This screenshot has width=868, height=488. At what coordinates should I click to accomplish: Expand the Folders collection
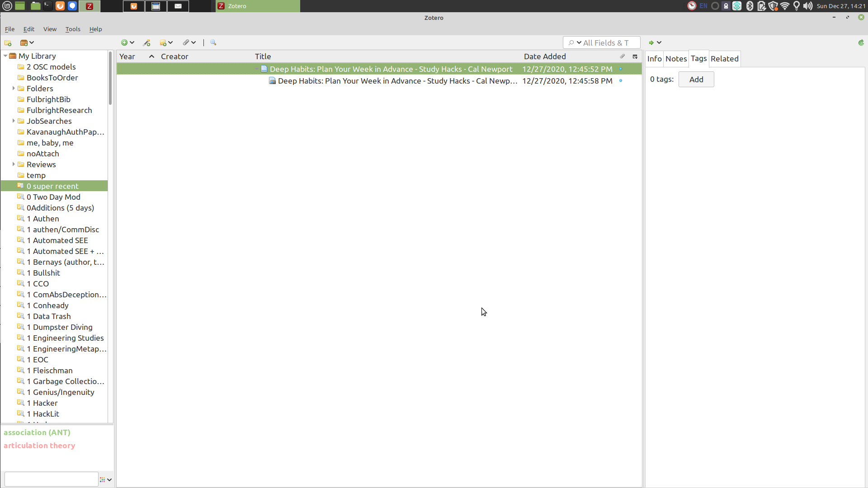point(14,89)
